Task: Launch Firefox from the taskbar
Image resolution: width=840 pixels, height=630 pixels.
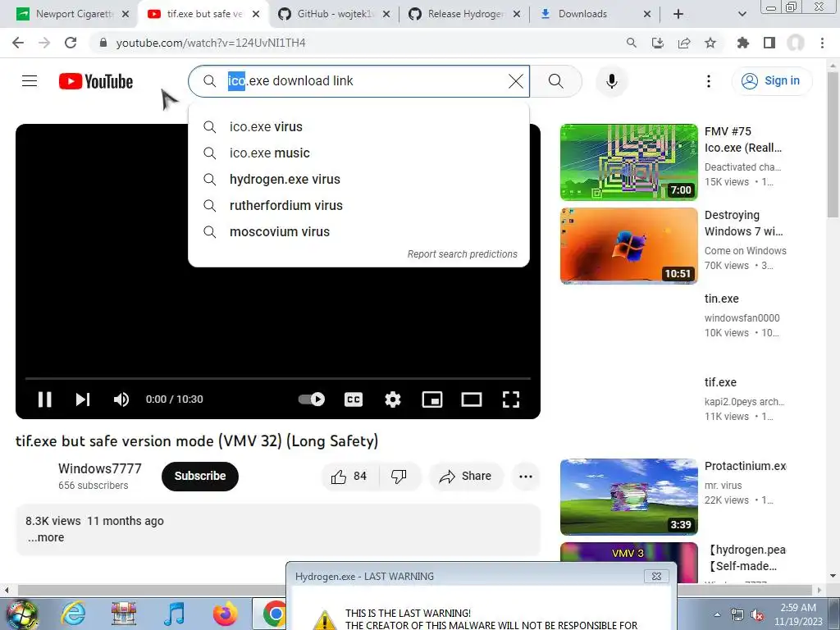Action: pyautogui.click(x=225, y=614)
